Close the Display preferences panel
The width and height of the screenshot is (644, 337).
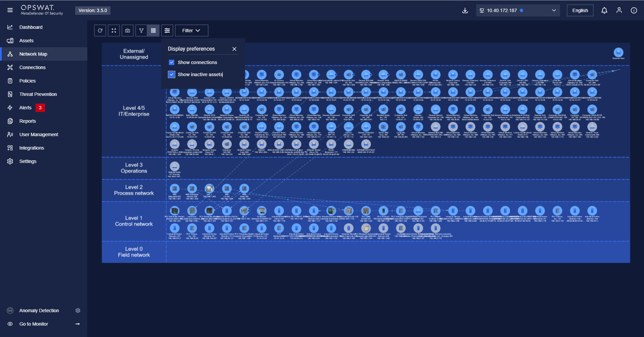(234, 49)
